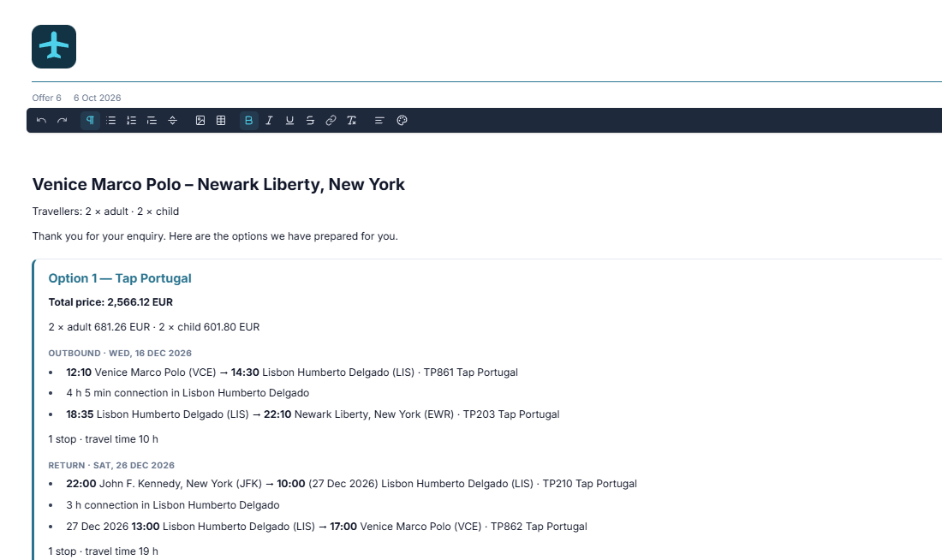Click '4 h 5 min connection in Lisbon' line
Image resolution: width=942 pixels, height=560 pixels.
(188, 393)
